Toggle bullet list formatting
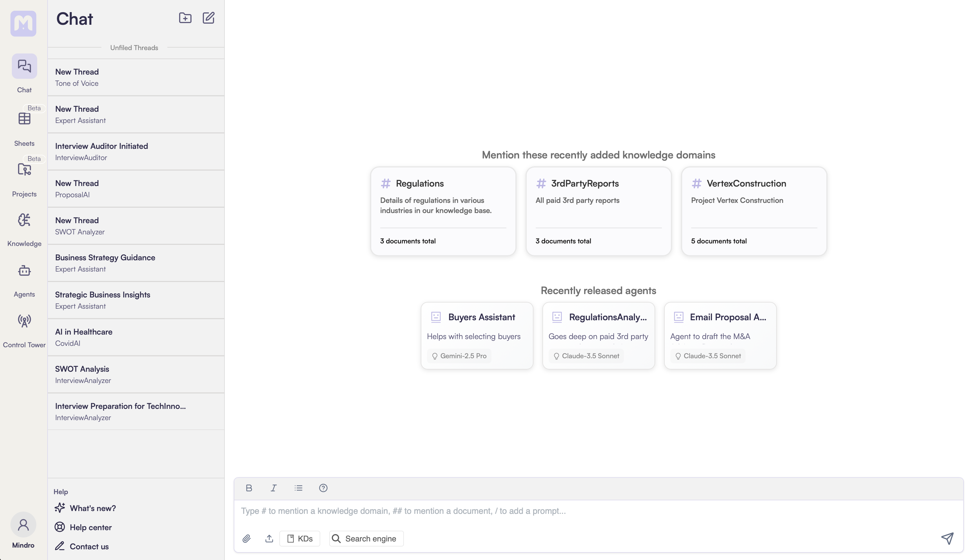Viewport: 970px width, 560px height. (x=299, y=488)
